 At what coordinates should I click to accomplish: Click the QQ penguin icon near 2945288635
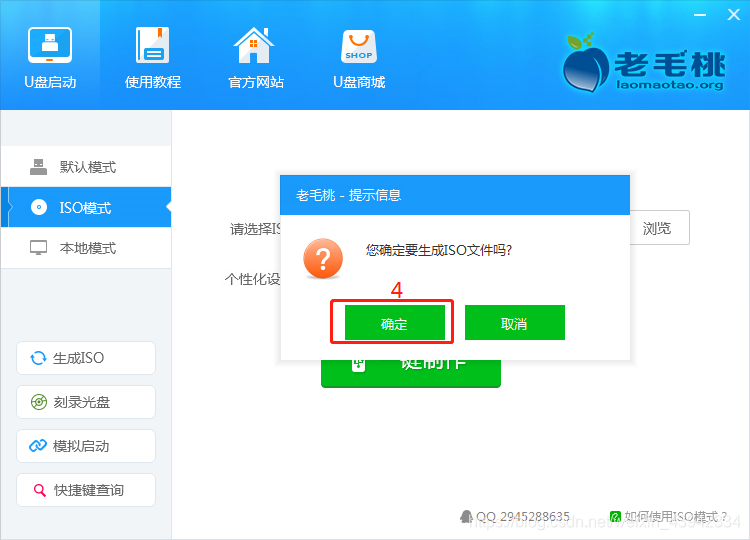coord(466,516)
